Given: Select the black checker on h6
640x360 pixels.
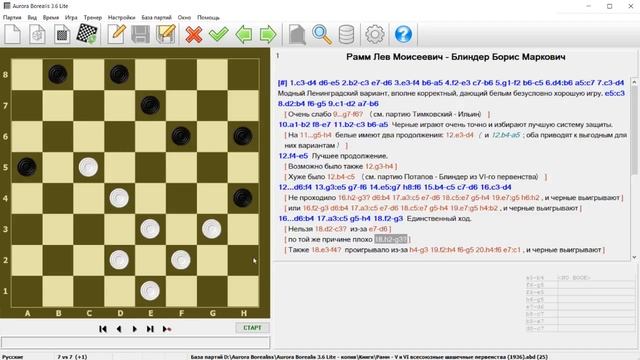Looking at the screenshot, I should point(242,136).
